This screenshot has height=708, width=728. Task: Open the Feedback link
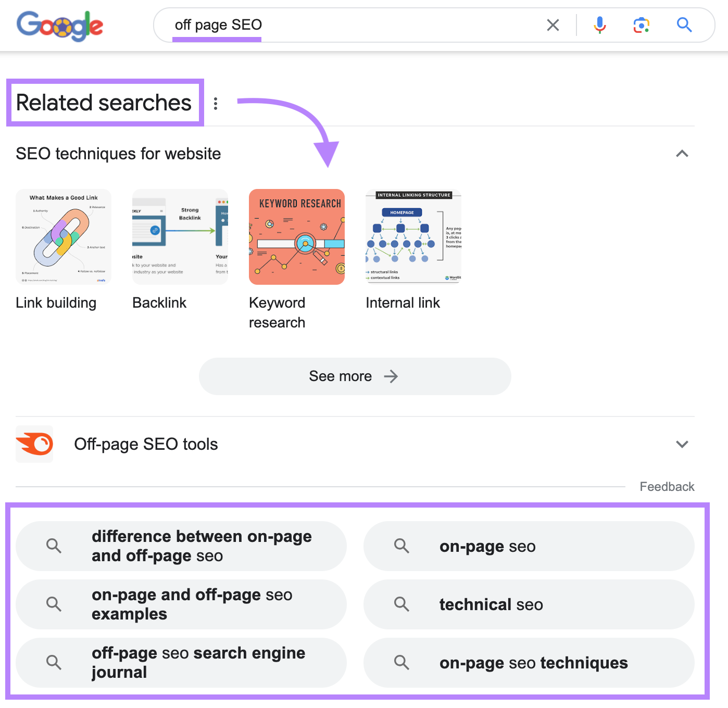667,487
